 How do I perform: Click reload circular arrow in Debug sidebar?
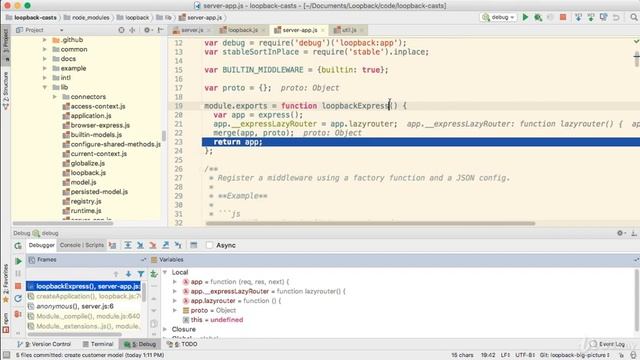[18, 298]
